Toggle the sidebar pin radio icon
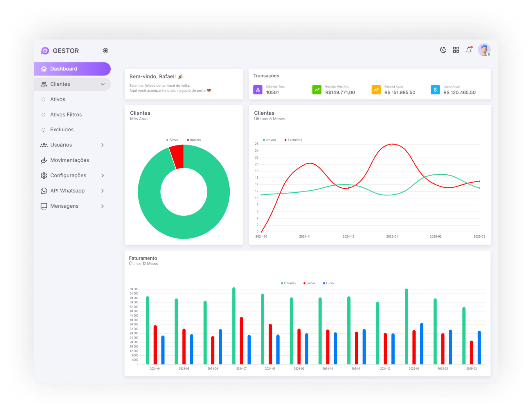This screenshot has width=532, height=412. pyautogui.click(x=105, y=51)
